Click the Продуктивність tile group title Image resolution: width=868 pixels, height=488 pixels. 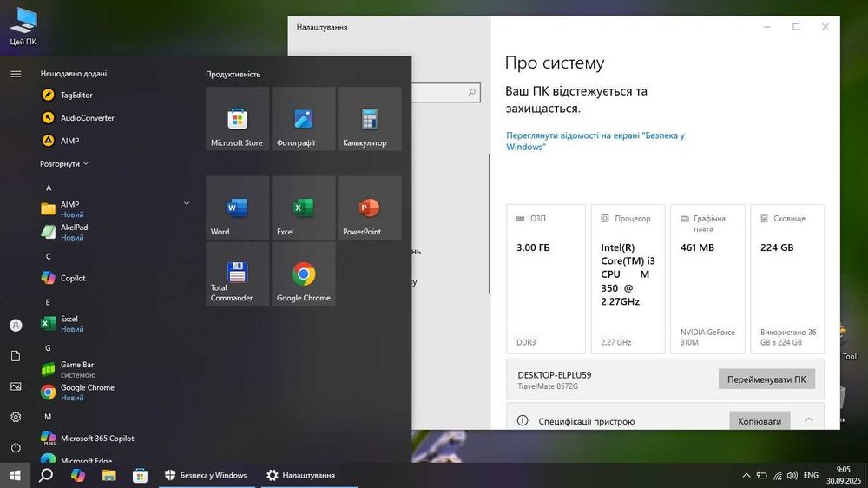pos(233,74)
